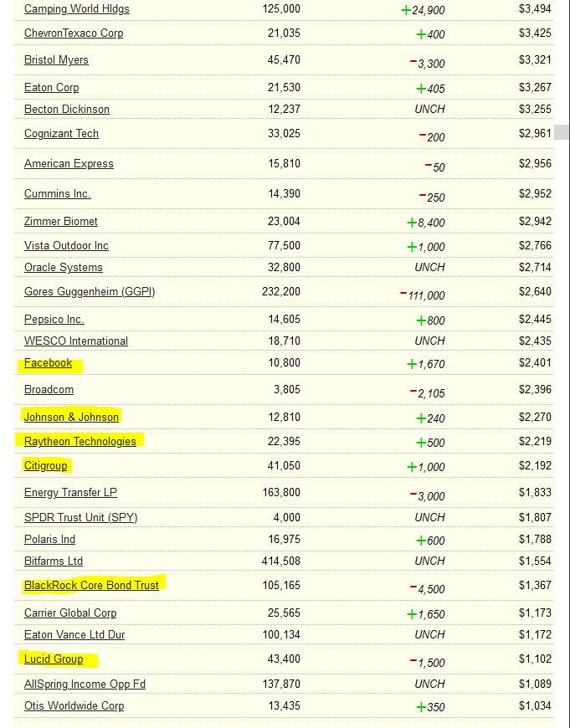The image size is (570, 728).
Task: Open the BlackRock Core Bond Trust link
Action: coord(91,586)
